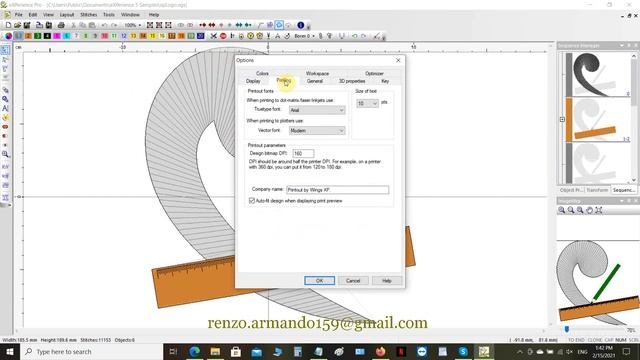Click Cancel in Options dialog
The image size is (640, 360).
coord(353,281)
